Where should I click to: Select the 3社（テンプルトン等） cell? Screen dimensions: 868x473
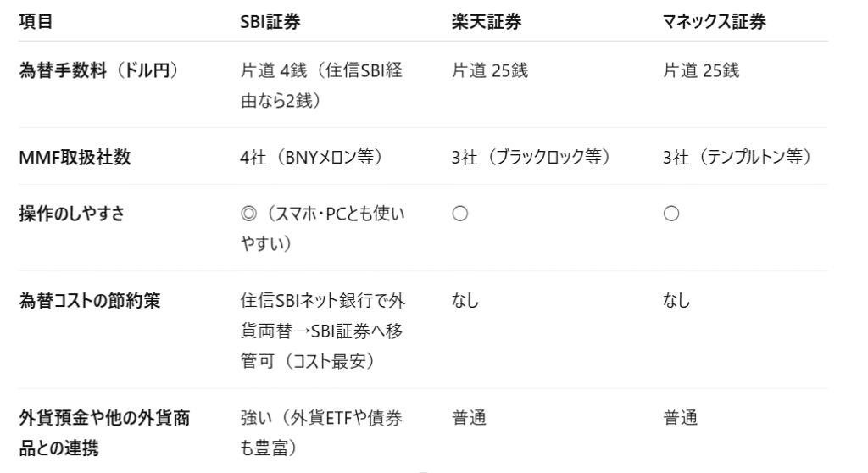[738, 158]
